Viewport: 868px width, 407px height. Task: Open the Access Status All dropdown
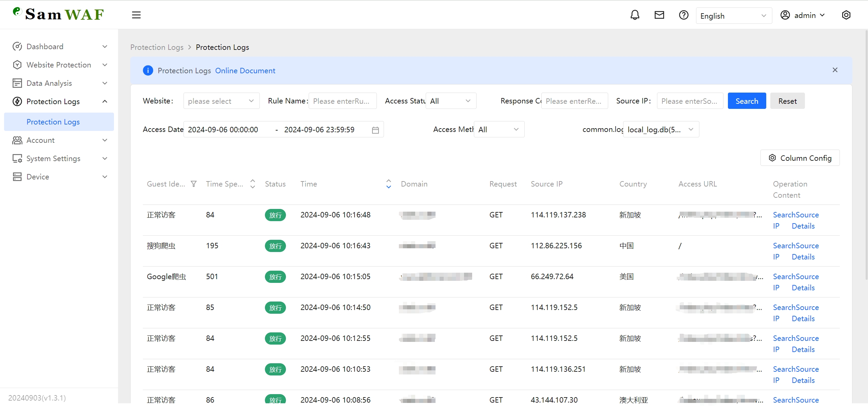450,101
